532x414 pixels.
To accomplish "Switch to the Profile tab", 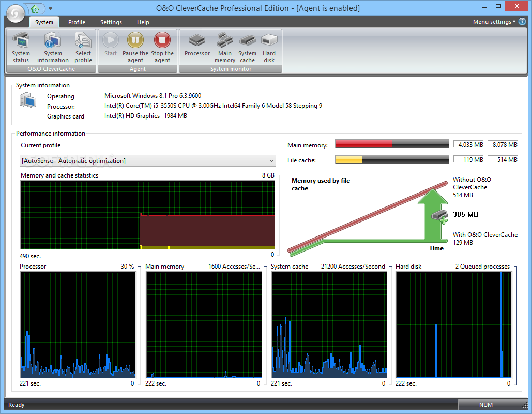I will tap(77, 22).
